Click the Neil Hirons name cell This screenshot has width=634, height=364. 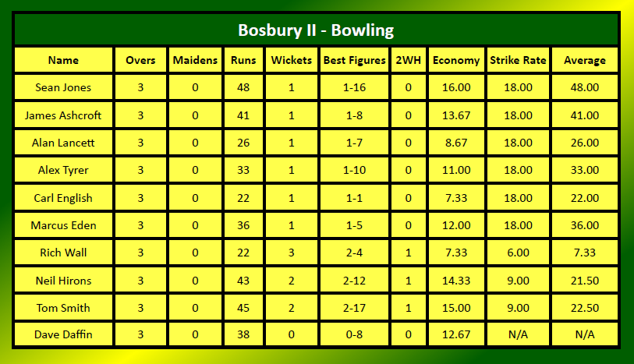click(x=63, y=281)
